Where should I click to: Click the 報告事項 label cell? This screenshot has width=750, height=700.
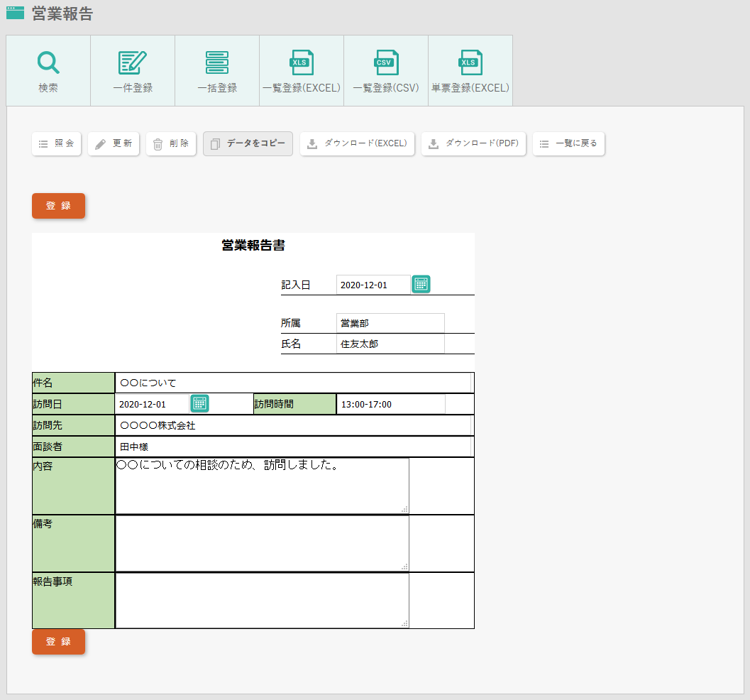[73, 601]
